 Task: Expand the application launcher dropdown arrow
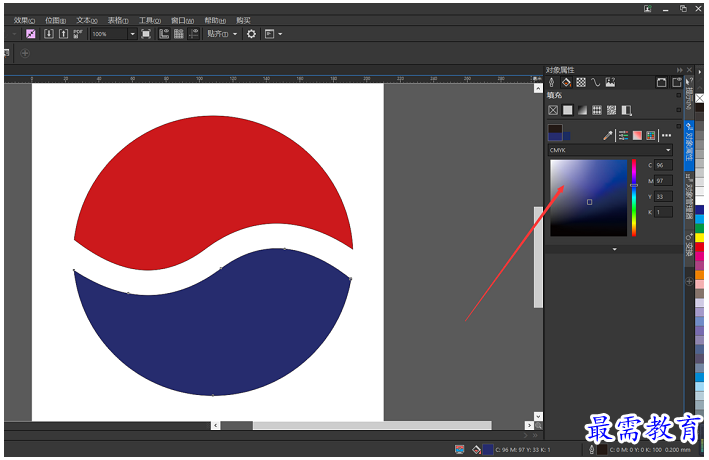point(280,34)
